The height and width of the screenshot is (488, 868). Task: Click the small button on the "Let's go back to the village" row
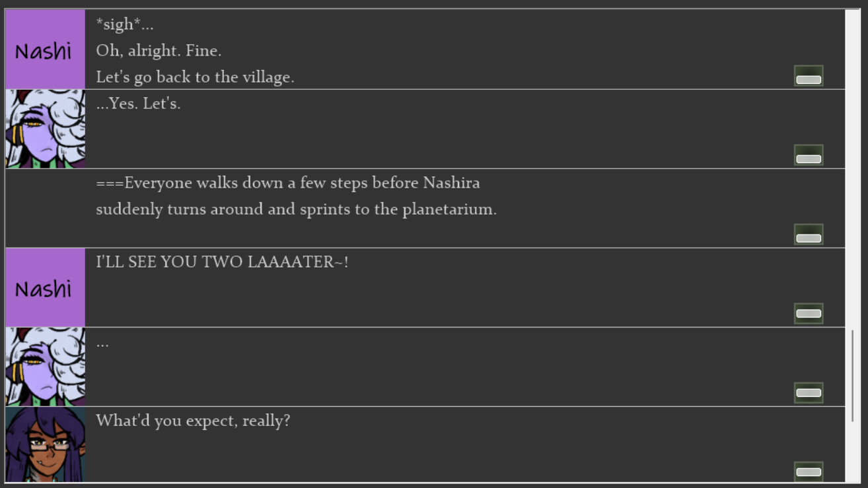click(x=808, y=77)
